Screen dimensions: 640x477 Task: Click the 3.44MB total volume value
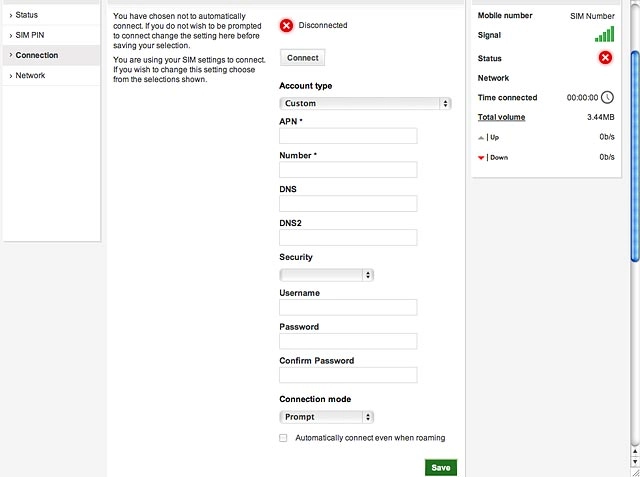pos(600,117)
